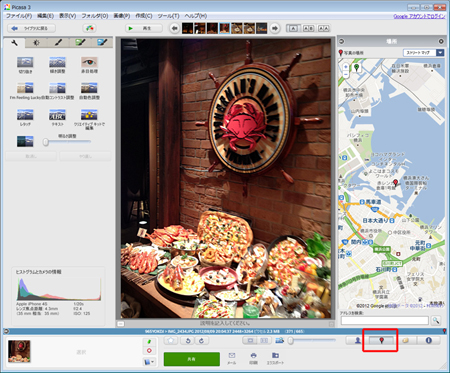Screen dimensions: 450x373
Task: Expand the photo tray dropdown arrow
Action: (149, 362)
